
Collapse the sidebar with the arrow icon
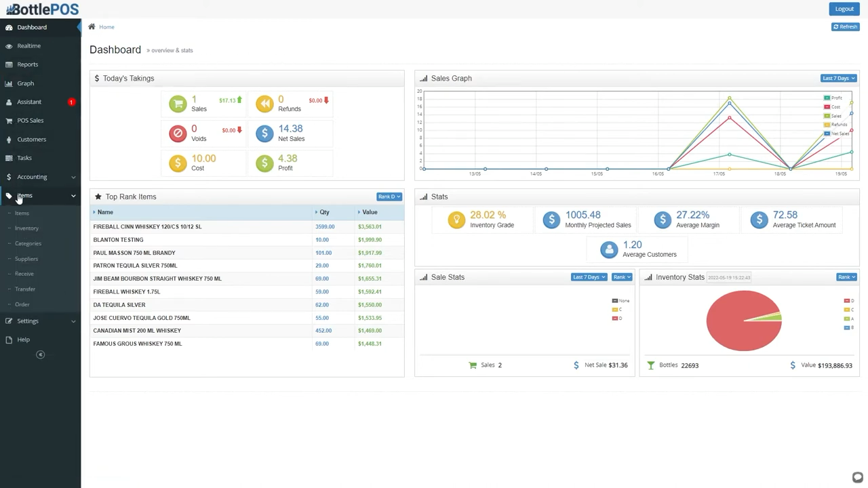(x=40, y=355)
